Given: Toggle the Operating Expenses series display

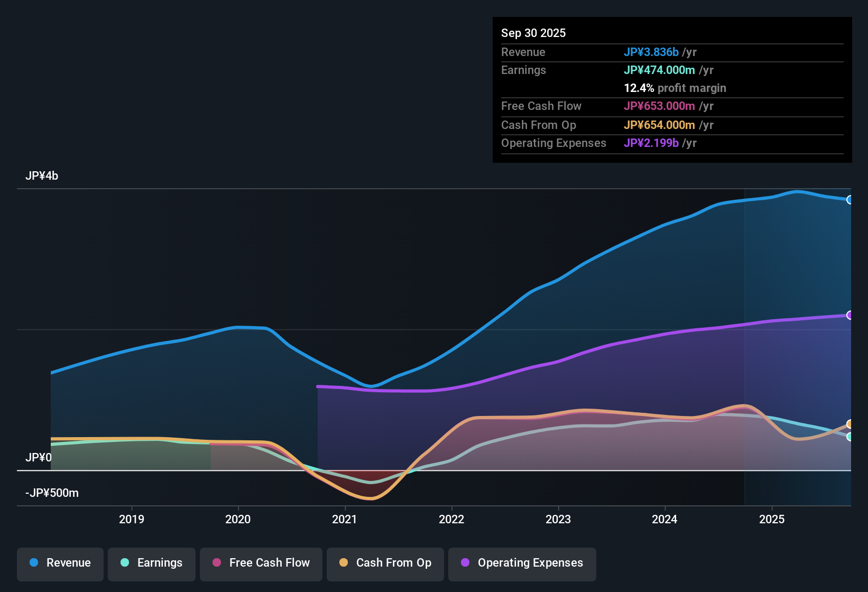Looking at the screenshot, I should [522, 563].
